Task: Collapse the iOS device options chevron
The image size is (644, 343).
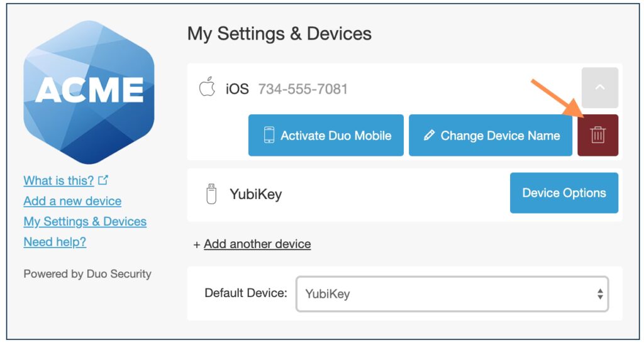Action: (599, 88)
